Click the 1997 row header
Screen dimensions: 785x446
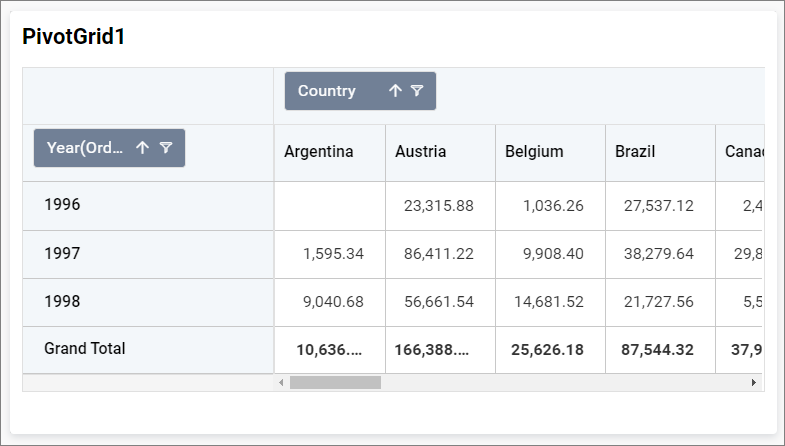(x=62, y=254)
